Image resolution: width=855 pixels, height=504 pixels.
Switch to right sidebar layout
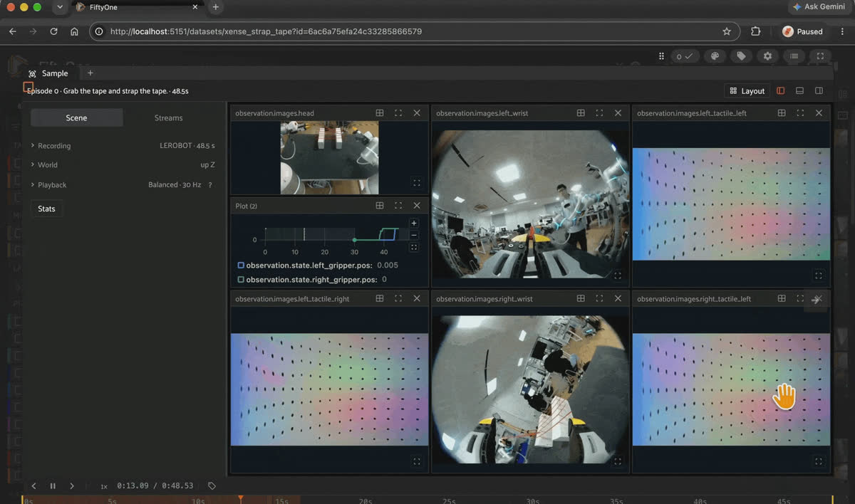[819, 91]
